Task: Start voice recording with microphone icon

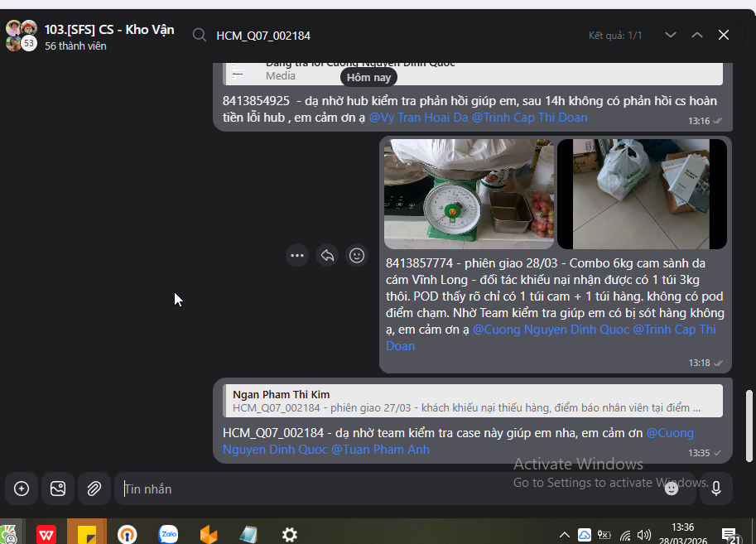Action: coord(716,489)
